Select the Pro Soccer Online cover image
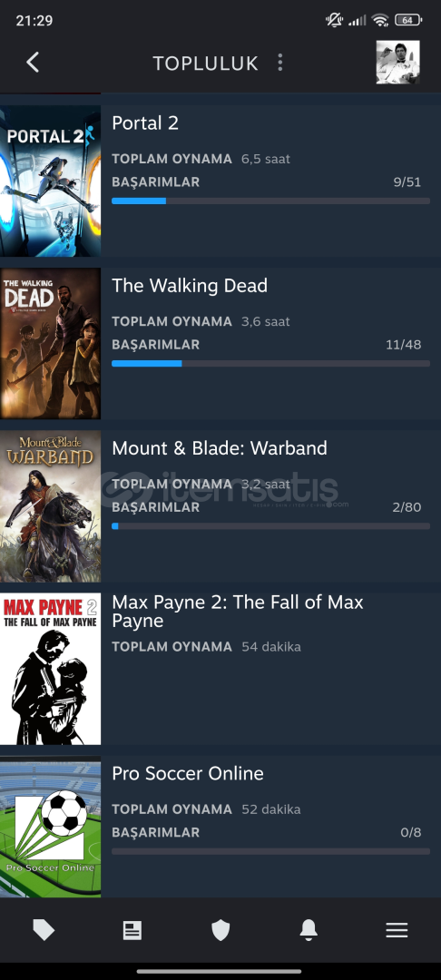 (50, 827)
